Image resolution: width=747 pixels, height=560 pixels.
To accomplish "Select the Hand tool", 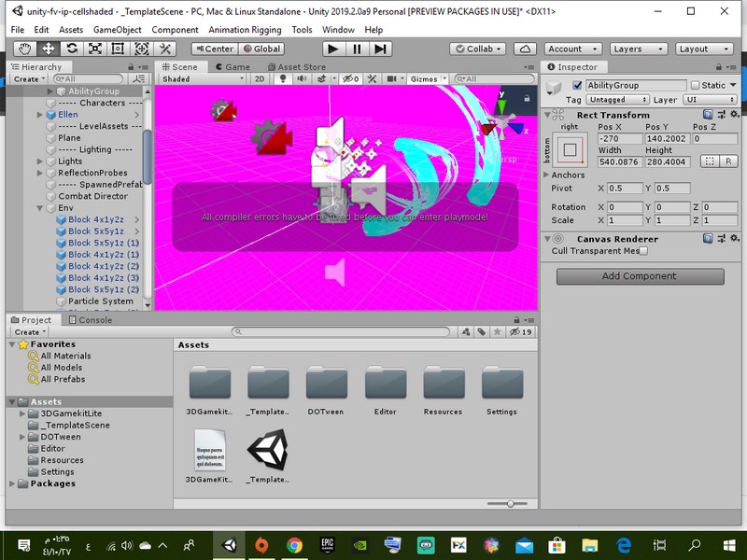I will [25, 49].
